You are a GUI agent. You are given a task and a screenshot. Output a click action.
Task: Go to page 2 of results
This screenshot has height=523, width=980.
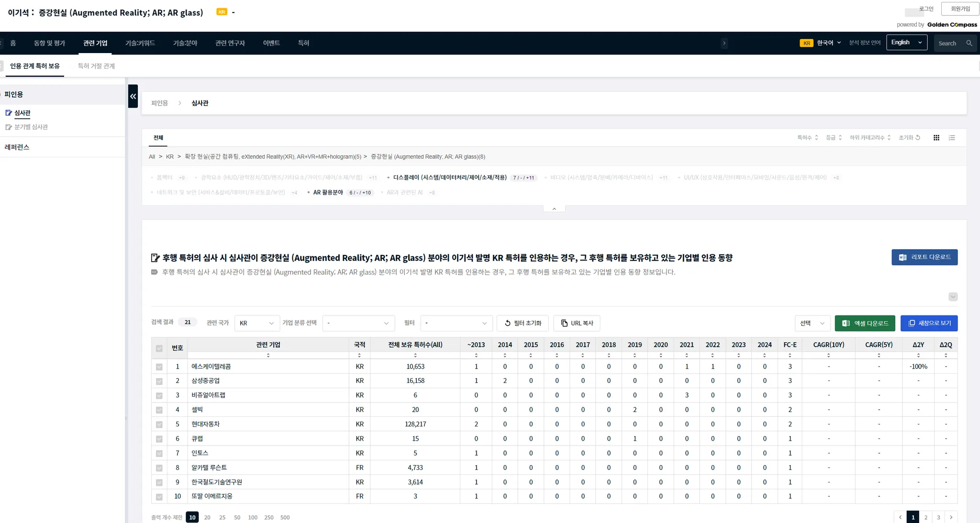tap(925, 517)
